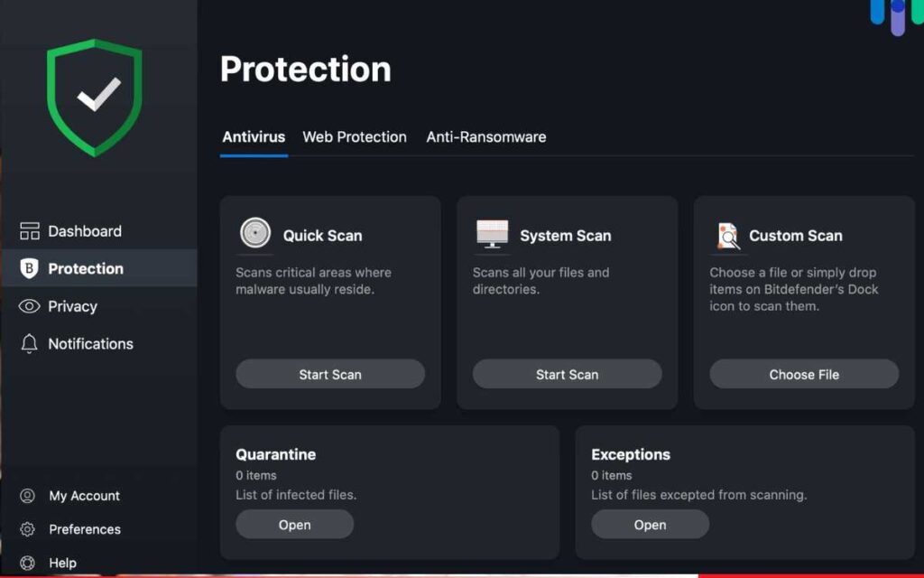Select the Antivirus tab
This screenshot has width=924, height=578.
point(254,137)
